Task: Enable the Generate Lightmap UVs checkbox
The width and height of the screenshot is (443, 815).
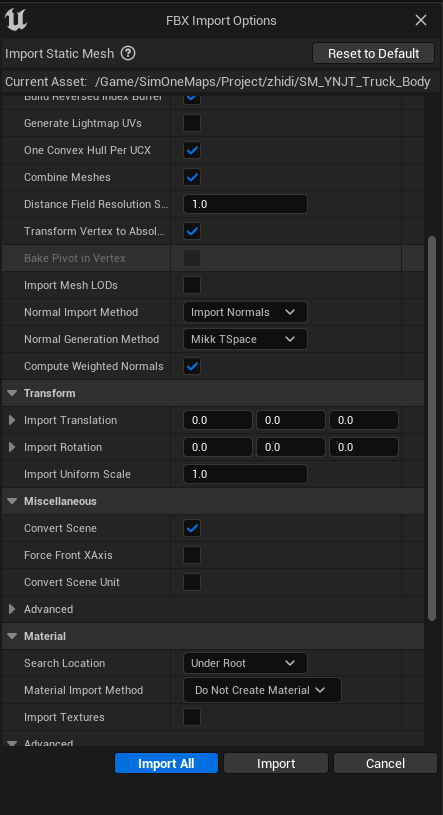Action: coord(192,124)
